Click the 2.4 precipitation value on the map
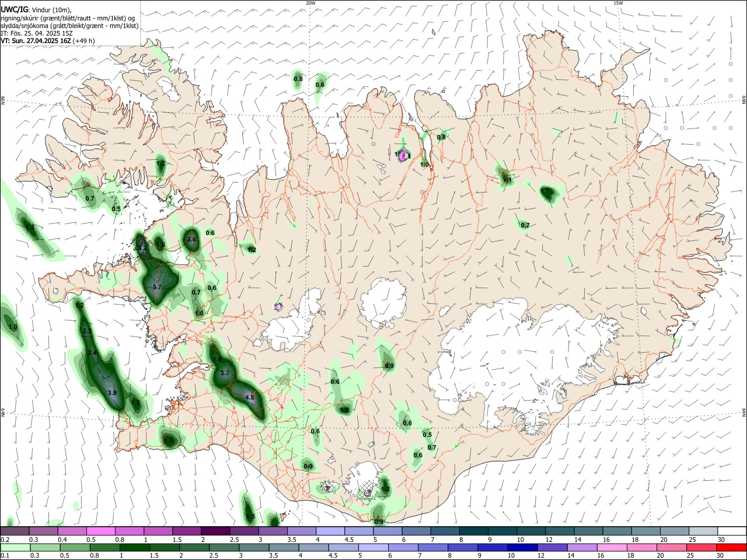 [92, 353]
